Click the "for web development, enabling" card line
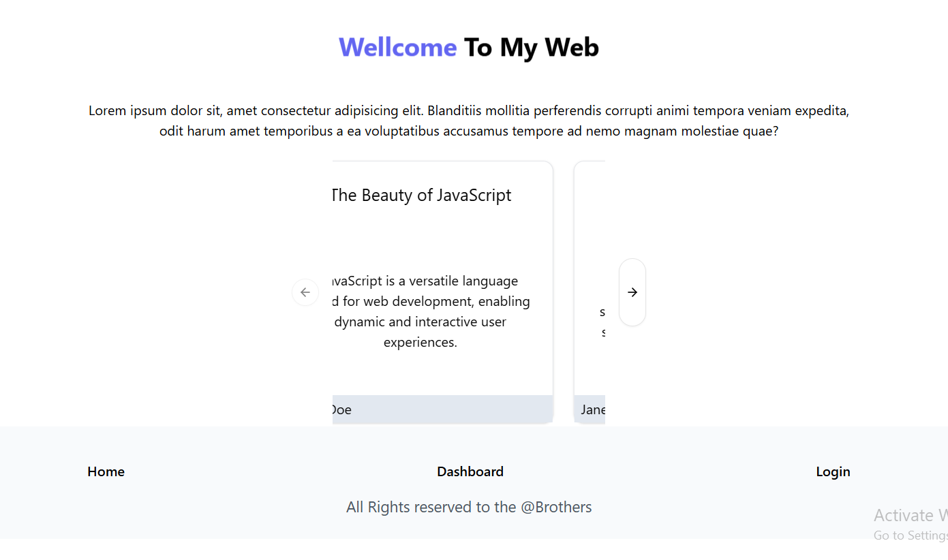This screenshot has width=948, height=560. point(431,301)
